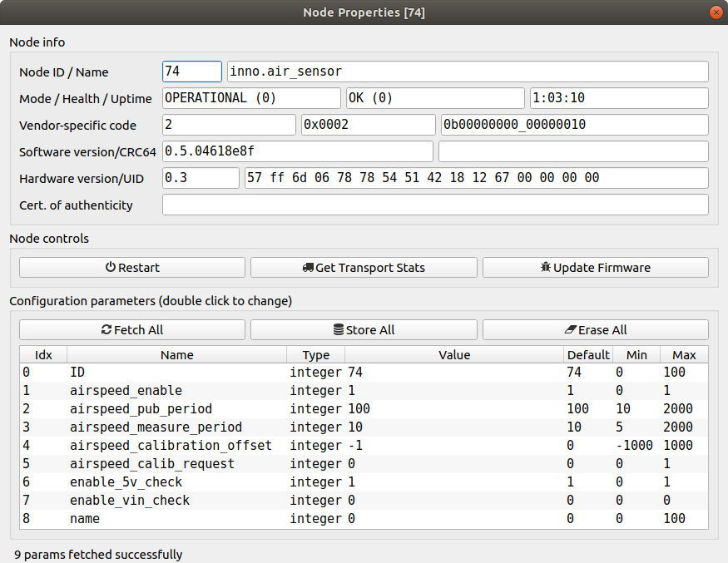This screenshot has height=563, width=728.
Task: Click the vendor code binary field
Action: click(x=574, y=125)
